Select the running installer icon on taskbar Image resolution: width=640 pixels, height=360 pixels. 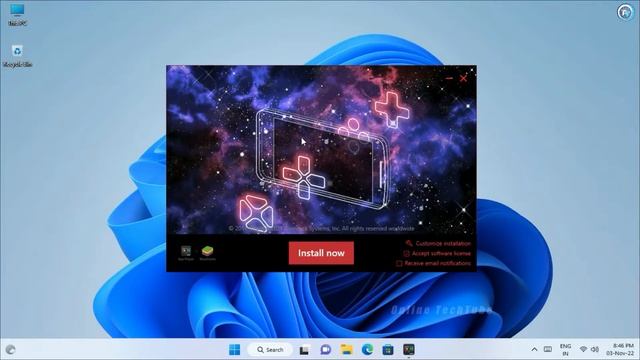[409, 349]
